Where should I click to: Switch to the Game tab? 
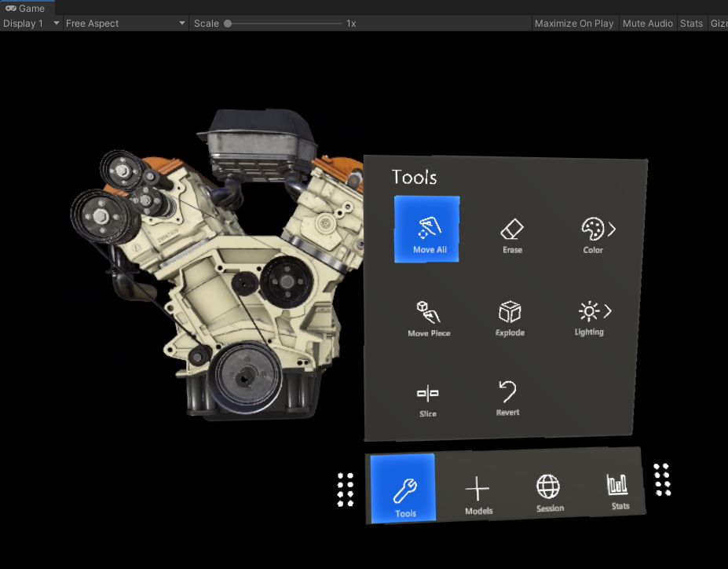tap(27, 8)
